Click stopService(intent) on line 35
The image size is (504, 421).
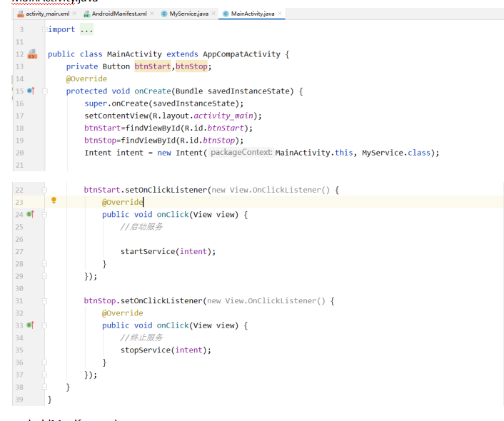point(166,350)
